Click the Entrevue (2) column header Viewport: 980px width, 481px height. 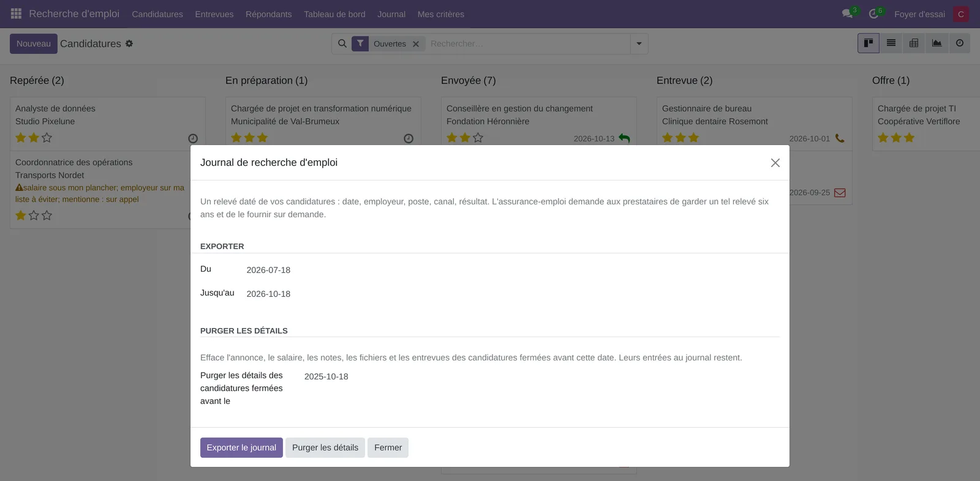click(685, 80)
